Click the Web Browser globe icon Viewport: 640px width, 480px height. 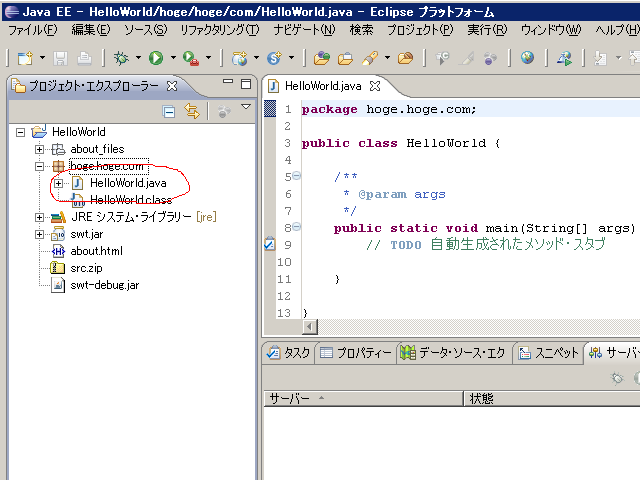coord(527,58)
